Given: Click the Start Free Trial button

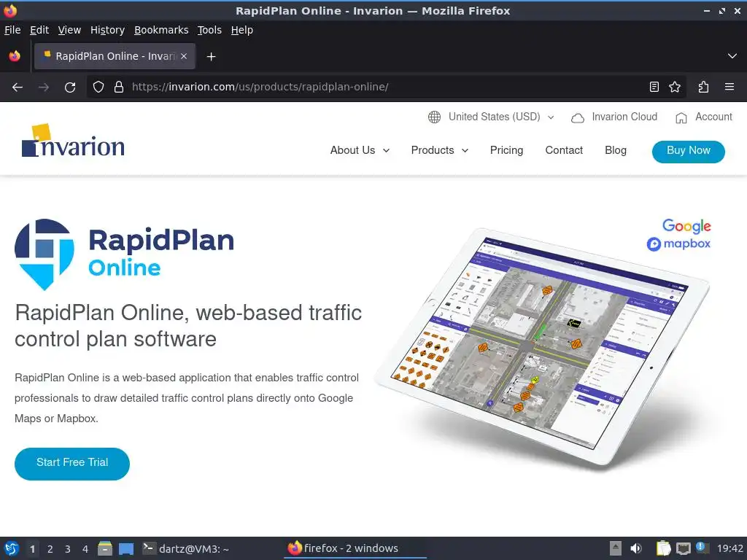Looking at the screenshot, I should (72, 463).
